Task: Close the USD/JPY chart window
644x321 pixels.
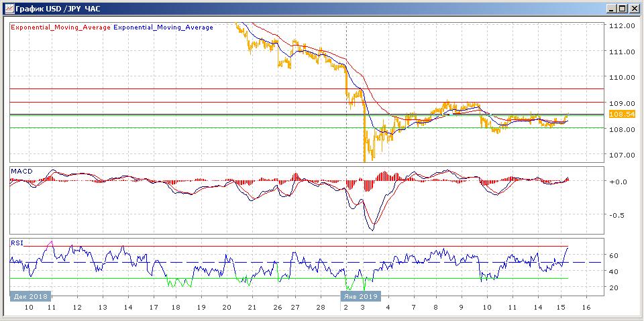Action: [x=634, y=8]
